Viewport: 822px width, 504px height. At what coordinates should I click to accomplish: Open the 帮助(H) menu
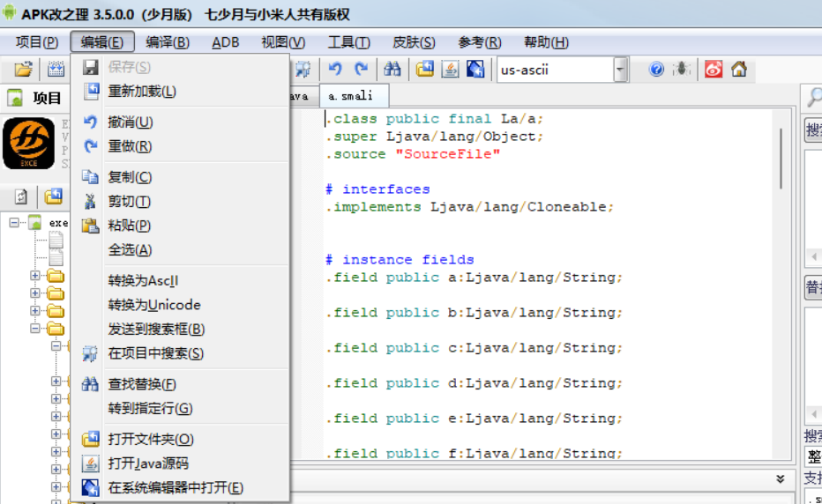click(546, 42)
